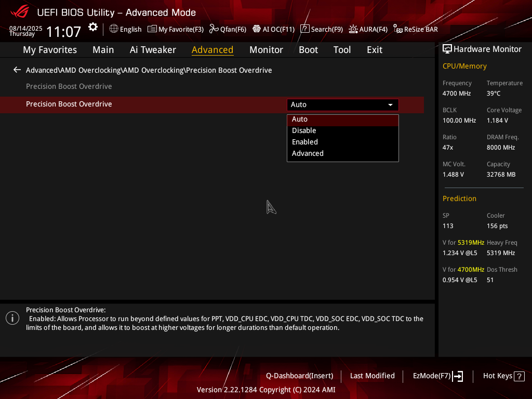Image resolution: width=532 pixels, height=399 pixels.
Task: Click the Prediction section heading
Action: pyautogui.click(x=459, y=199)
